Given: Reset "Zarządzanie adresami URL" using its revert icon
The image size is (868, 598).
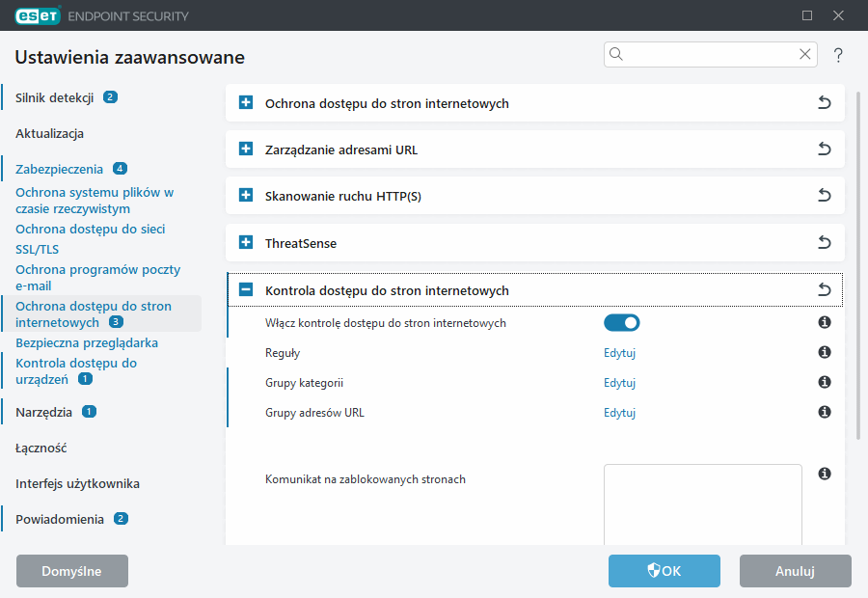Looking at the screenshot, I should (825, 149).
